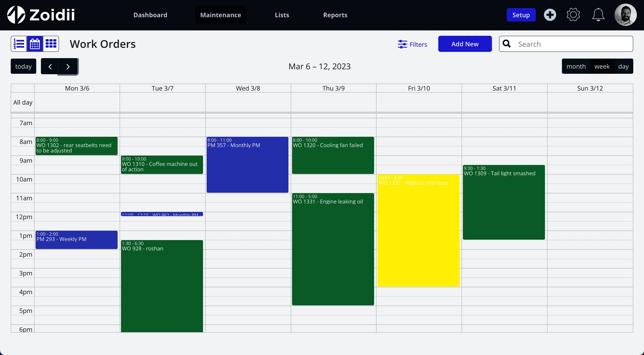Switch to list view icon

pos(19,44)
